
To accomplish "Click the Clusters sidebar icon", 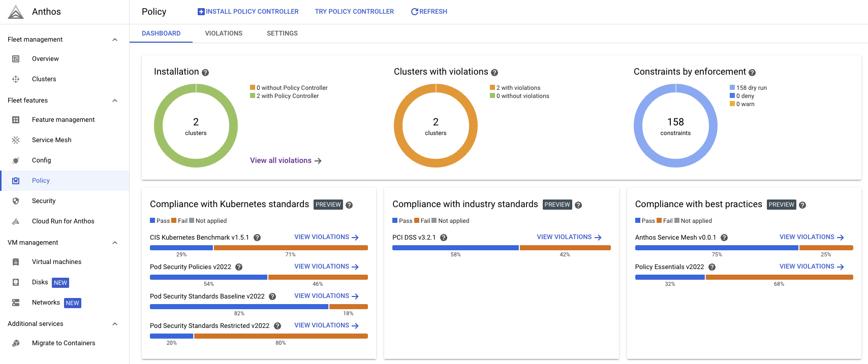I will pyautogui.click(x=16, y=79).
